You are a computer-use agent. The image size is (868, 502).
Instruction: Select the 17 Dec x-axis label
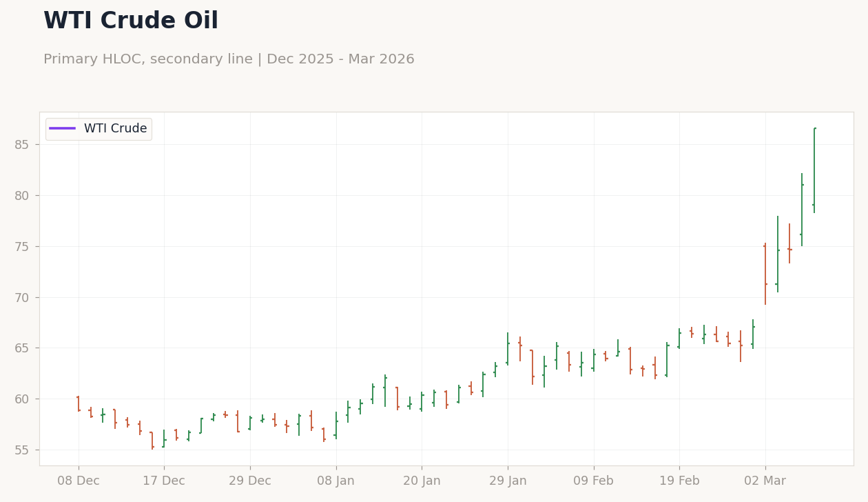coord(164,481)
